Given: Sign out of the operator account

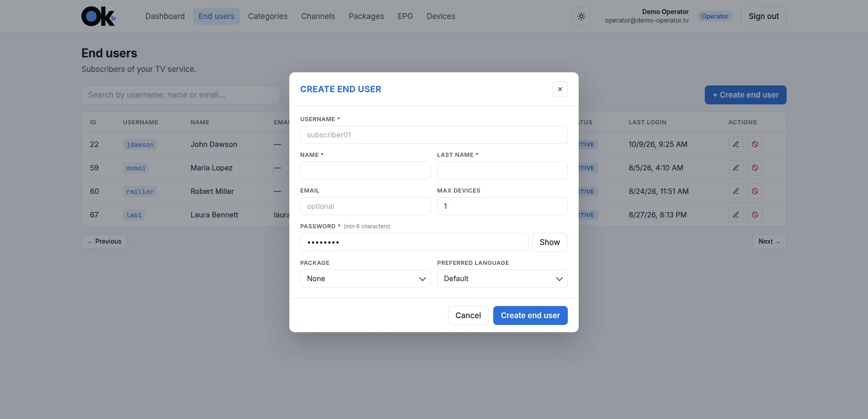Looking at the screenshot, I should [x=764, y=16].
